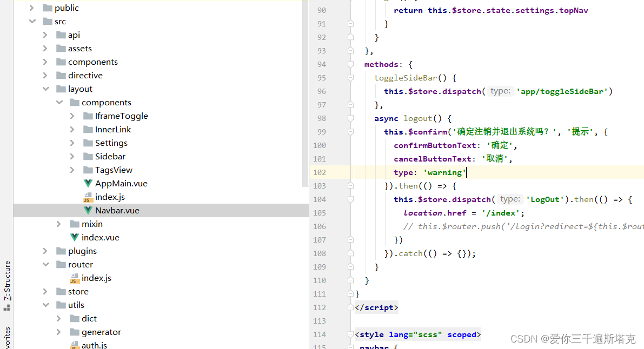Fold toggleSideBar function at line 95
This screenshot has width=644, height=349.
click(350, 78)
